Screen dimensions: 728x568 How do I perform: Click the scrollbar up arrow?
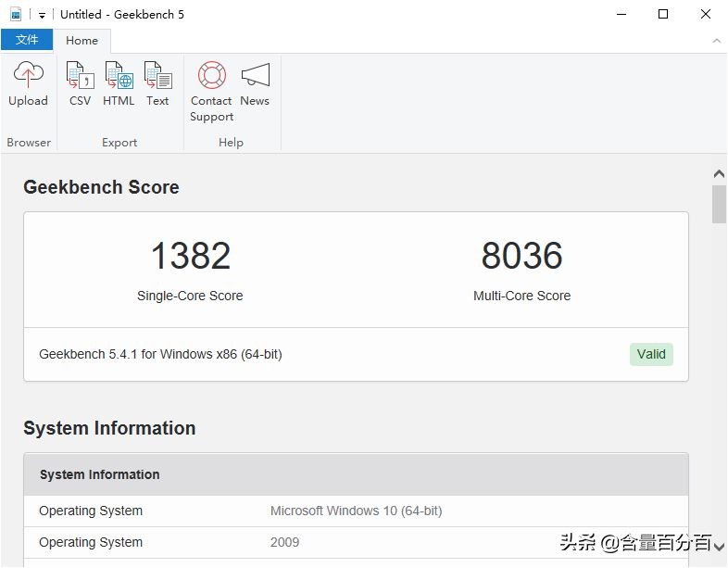(x=719, y=174)
